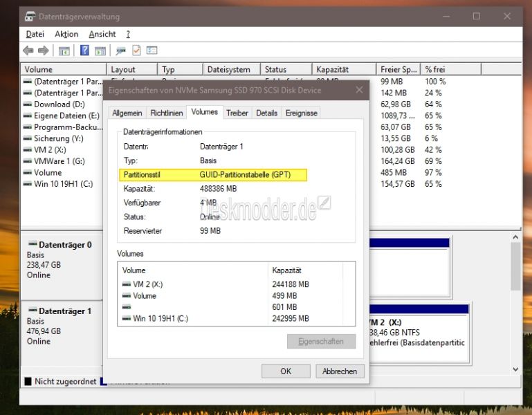
Task: Open the Ansicht menu
Action: (x=102, y=34)
